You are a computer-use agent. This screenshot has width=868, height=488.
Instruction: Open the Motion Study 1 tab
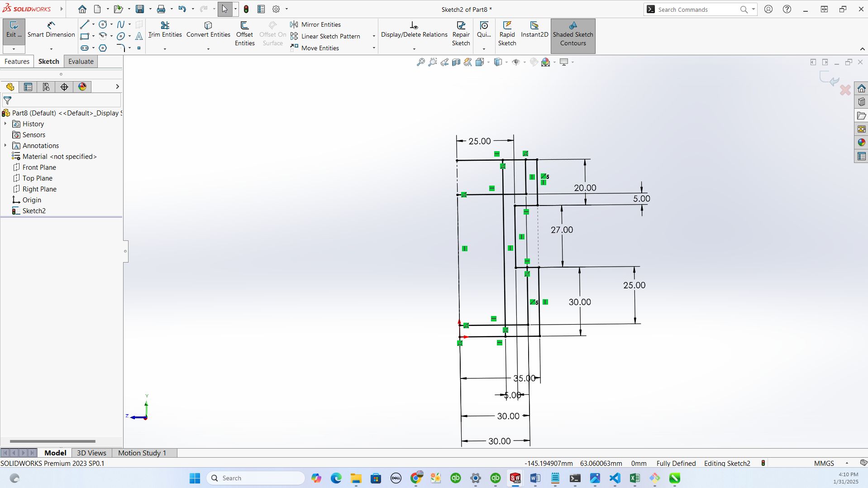(x=142, y=453)
